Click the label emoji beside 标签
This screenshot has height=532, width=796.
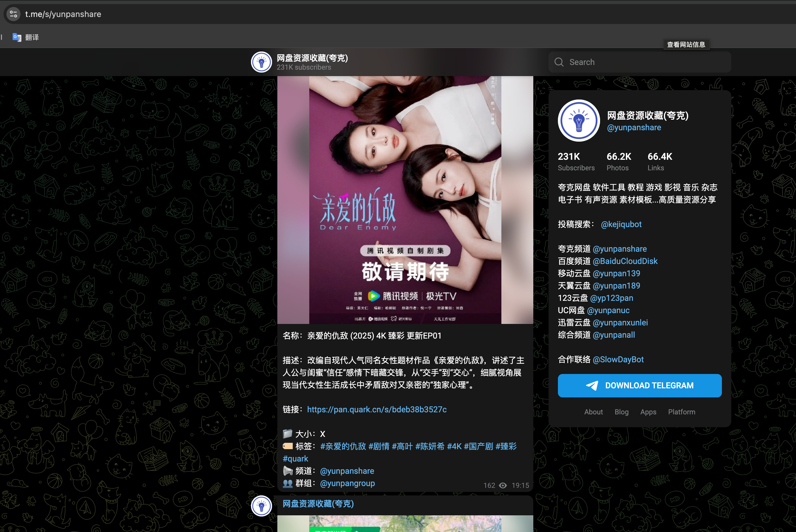[x=288, y=446]
